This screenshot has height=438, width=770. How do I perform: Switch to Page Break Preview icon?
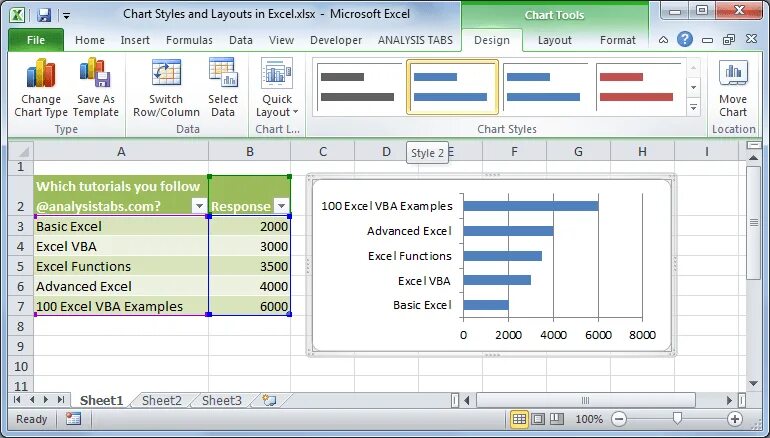click(556, 419)
